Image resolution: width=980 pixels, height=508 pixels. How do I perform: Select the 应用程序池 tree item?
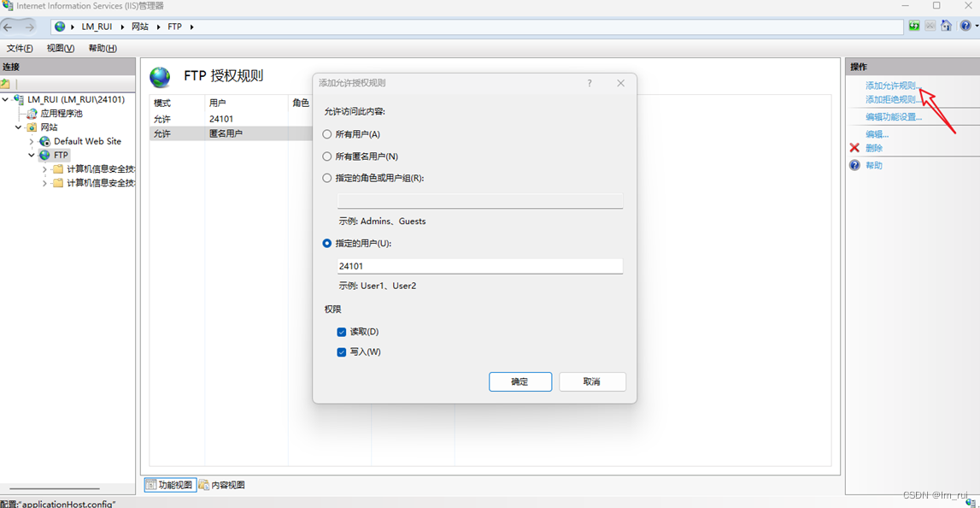[x=62, y=113]
